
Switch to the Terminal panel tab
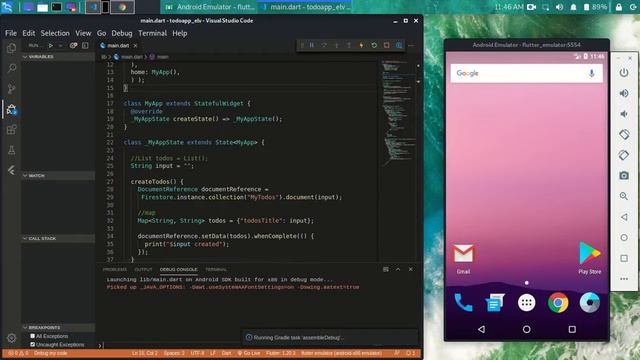tap(216, 270)
